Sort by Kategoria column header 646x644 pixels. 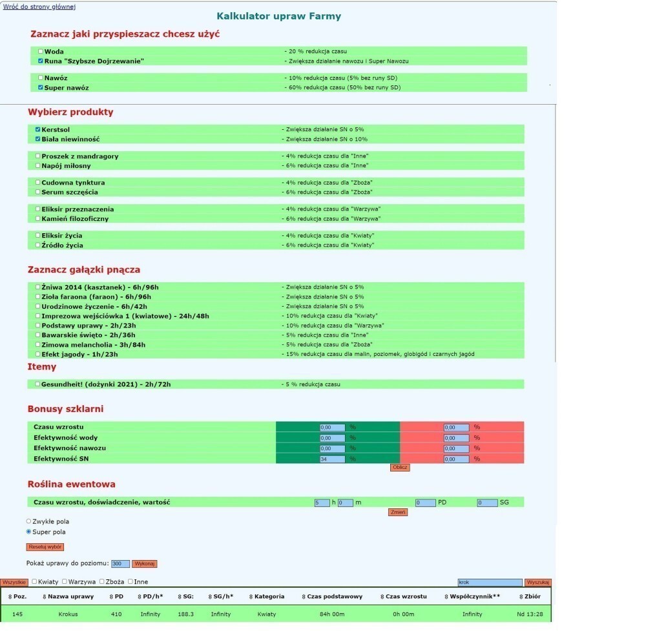pos(267,596)
